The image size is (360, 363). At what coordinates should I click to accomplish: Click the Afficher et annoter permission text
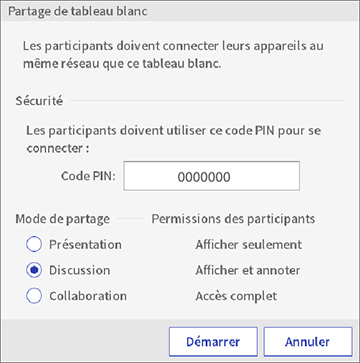pos(248,270)
